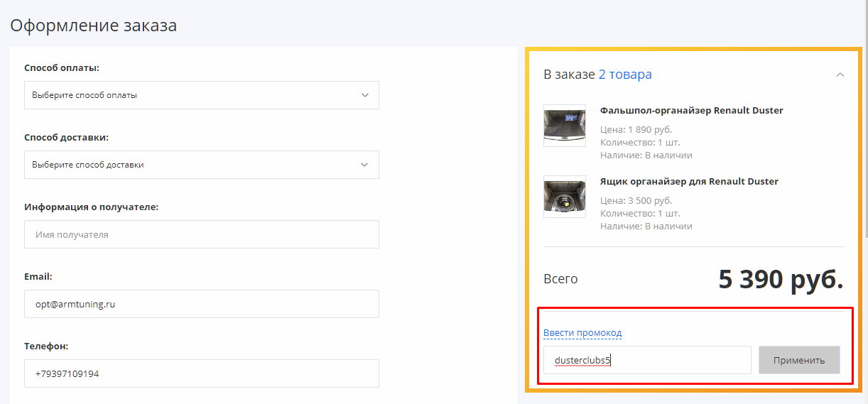Click the Email field with opt@armtuning.ru
Image resolution: width=868 pixels, height=404 pixels.
pos(202,304)
